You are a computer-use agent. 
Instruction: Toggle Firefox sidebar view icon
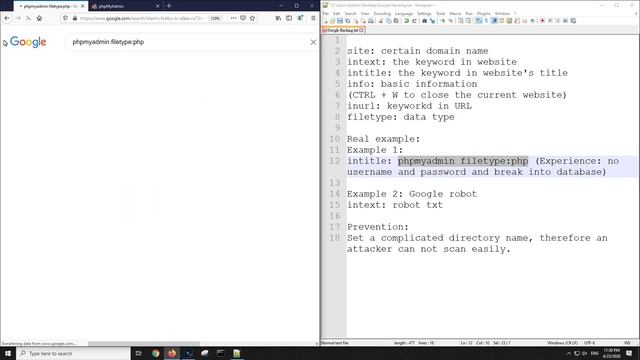pos(289,18)
